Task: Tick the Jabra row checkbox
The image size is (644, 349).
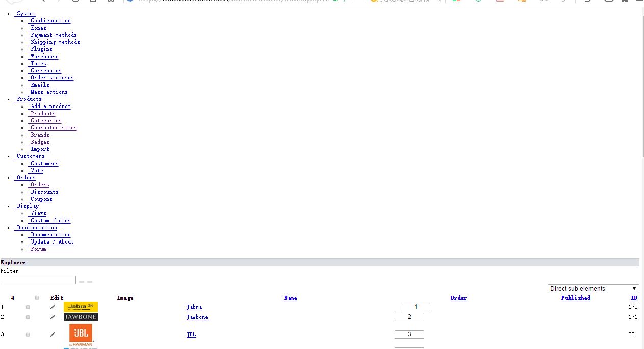Action: 28,307
